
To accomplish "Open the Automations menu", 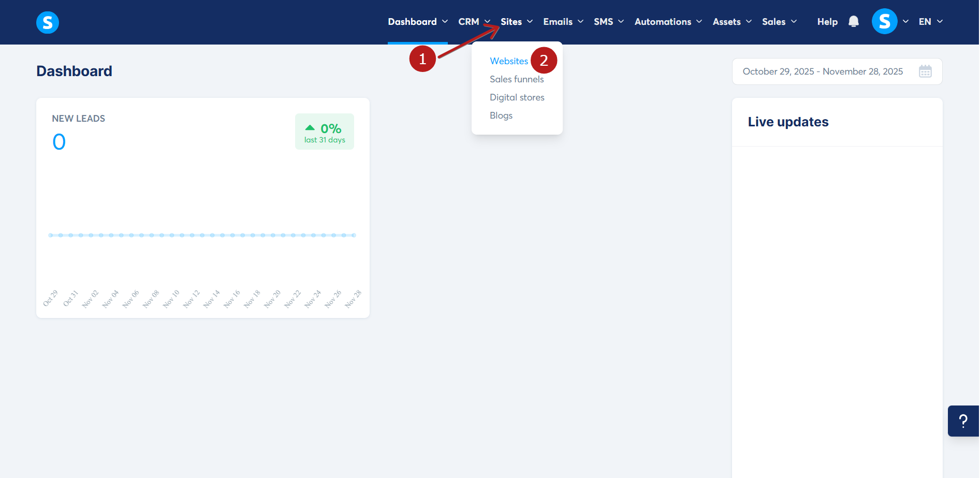I will pos(667,21).
